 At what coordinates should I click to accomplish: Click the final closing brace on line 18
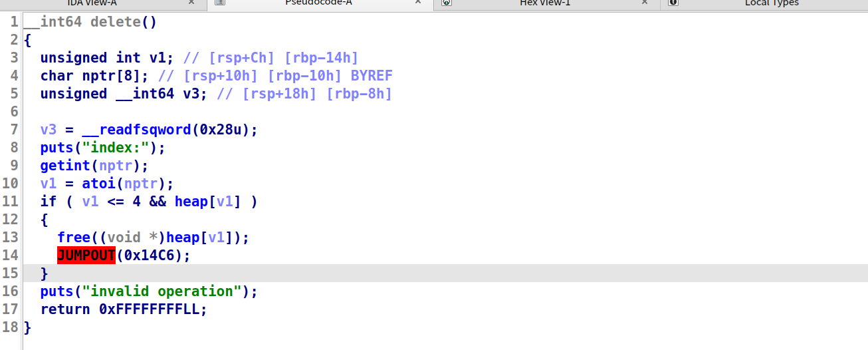click(x=27, y=327)
